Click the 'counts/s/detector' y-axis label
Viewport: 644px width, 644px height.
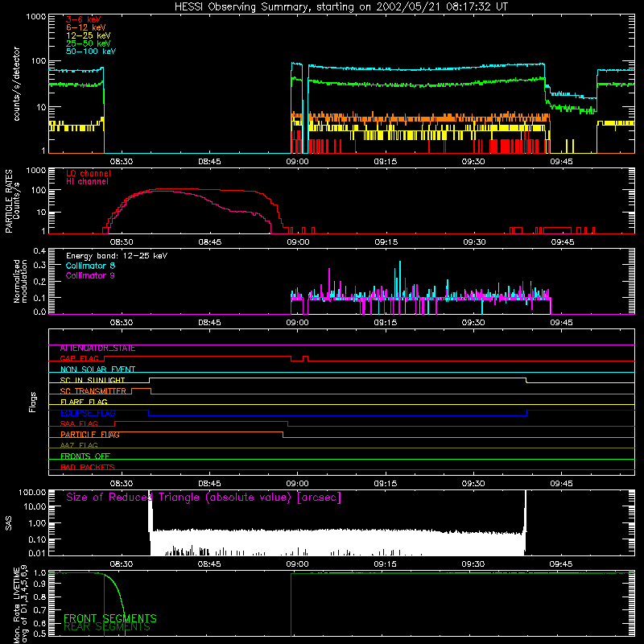pos(16,84)
